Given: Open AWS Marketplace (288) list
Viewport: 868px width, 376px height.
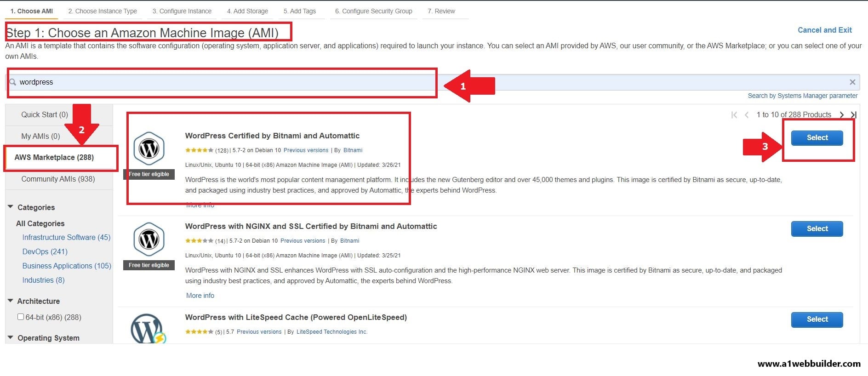Looking at the screenshot, I should (x=54, y=158).
